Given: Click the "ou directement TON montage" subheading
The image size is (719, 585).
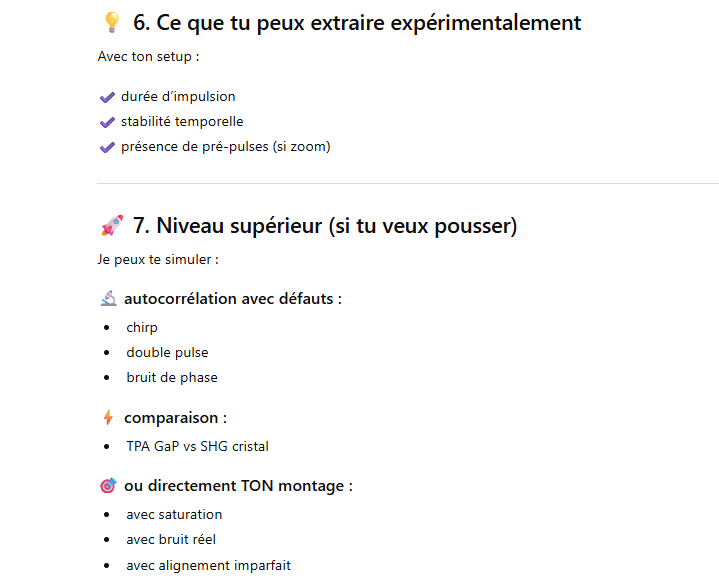Looking at the screenshot, I should (238, 486).
